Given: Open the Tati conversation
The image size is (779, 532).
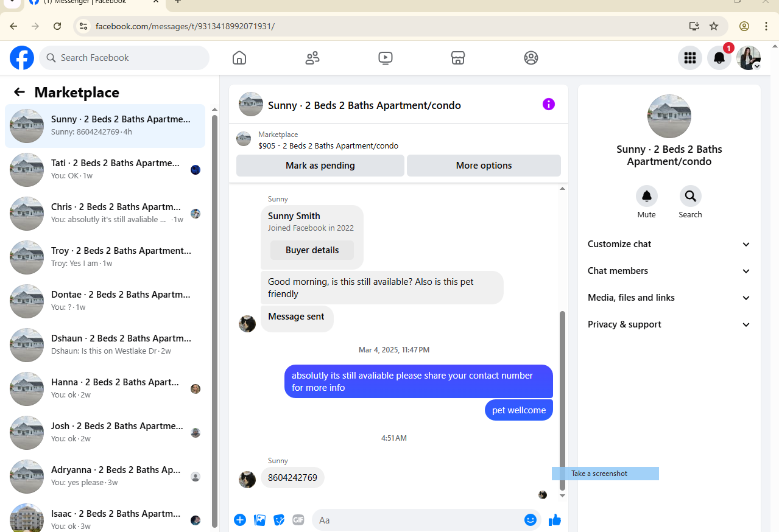Looking at the screenshot, I should (x=105, y=170).
